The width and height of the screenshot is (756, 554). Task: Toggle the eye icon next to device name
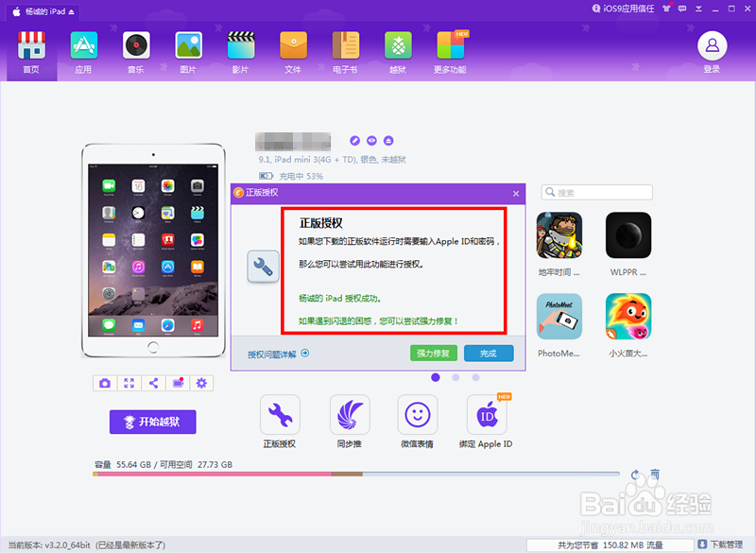(371, 140)
